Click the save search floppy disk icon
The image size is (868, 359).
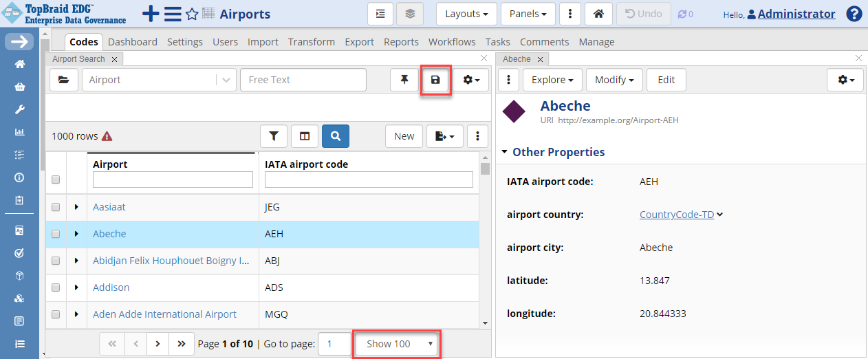pyautogui.click(x=435, y=80)
